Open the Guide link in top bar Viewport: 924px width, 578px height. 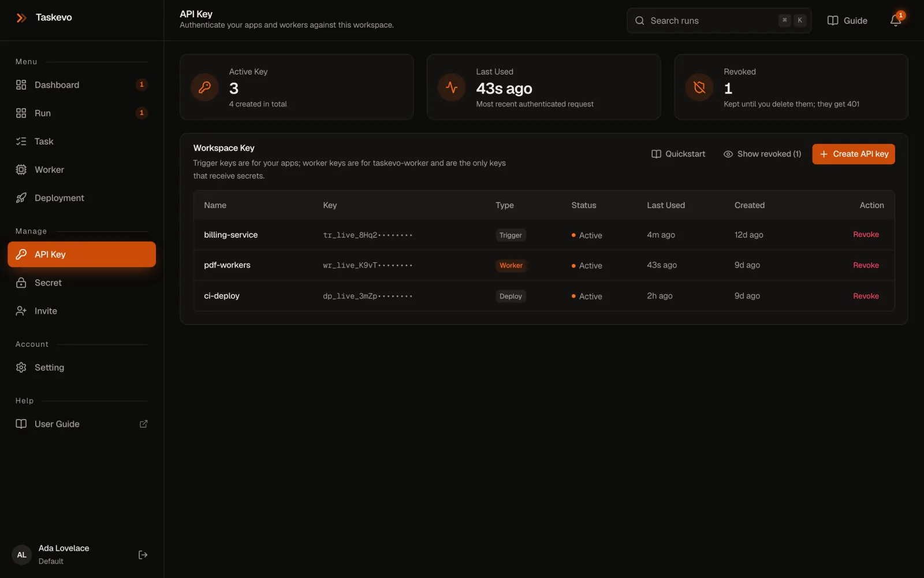tap(847, 21)
